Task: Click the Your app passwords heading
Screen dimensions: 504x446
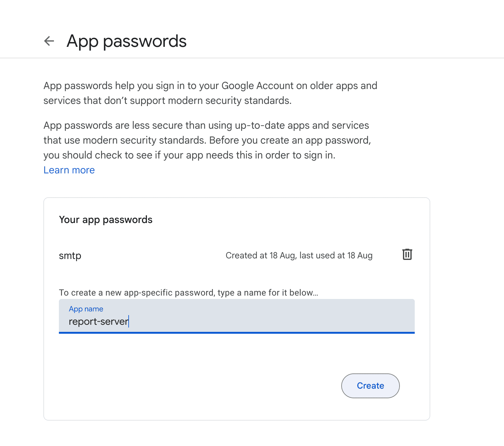Action: point(105,220)
